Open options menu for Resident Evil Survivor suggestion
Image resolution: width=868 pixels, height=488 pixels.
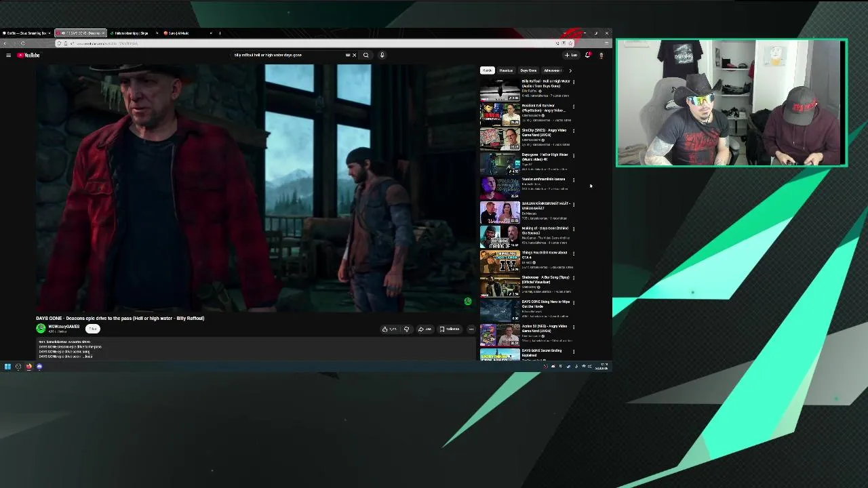[574, 106]
